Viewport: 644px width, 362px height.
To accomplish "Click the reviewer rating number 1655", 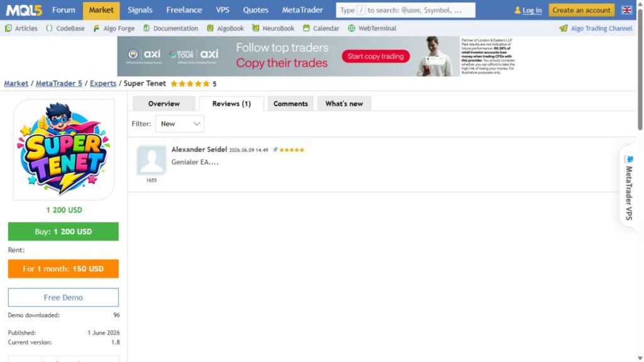I will 152,180.
